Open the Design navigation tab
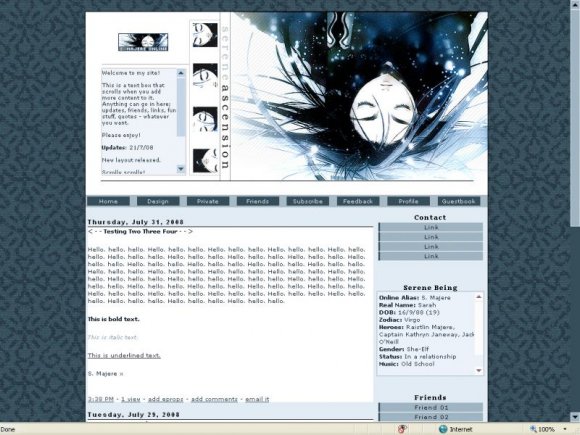The image size is (580, 435). 158,201
